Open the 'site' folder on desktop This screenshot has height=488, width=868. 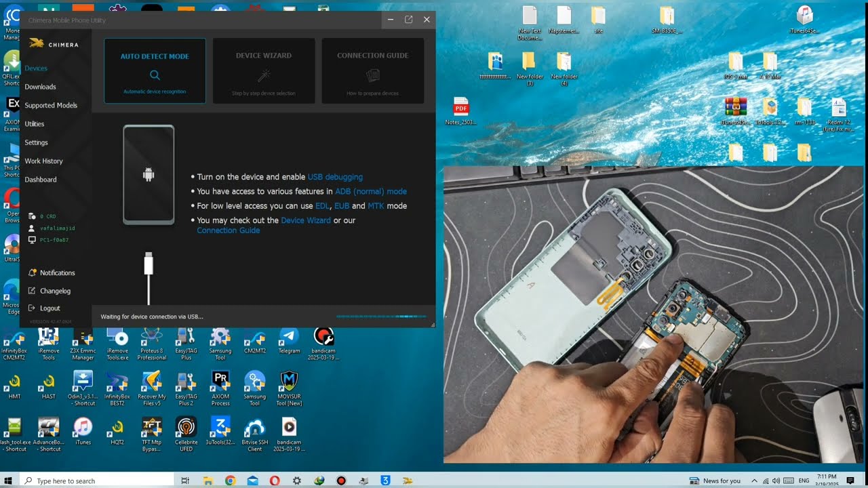[x=598, y=20]
